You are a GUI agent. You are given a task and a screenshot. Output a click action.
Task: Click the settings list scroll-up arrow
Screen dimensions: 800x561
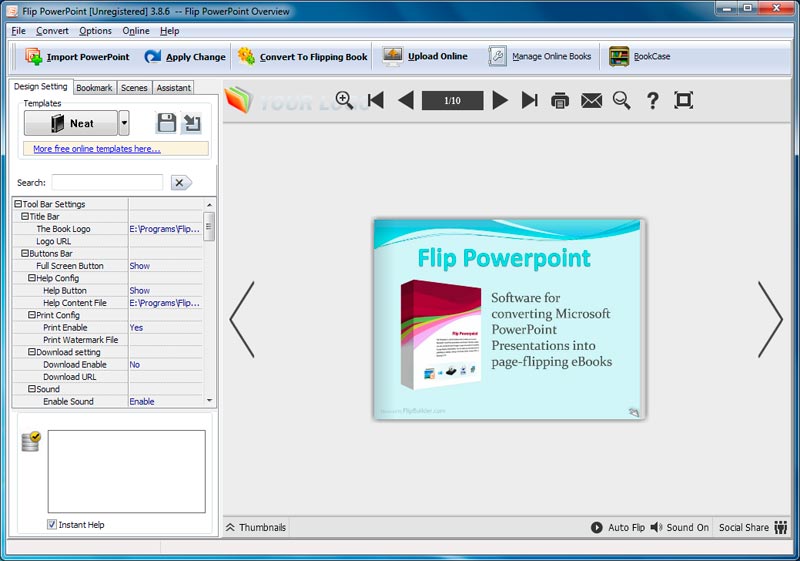pos(209,205)
